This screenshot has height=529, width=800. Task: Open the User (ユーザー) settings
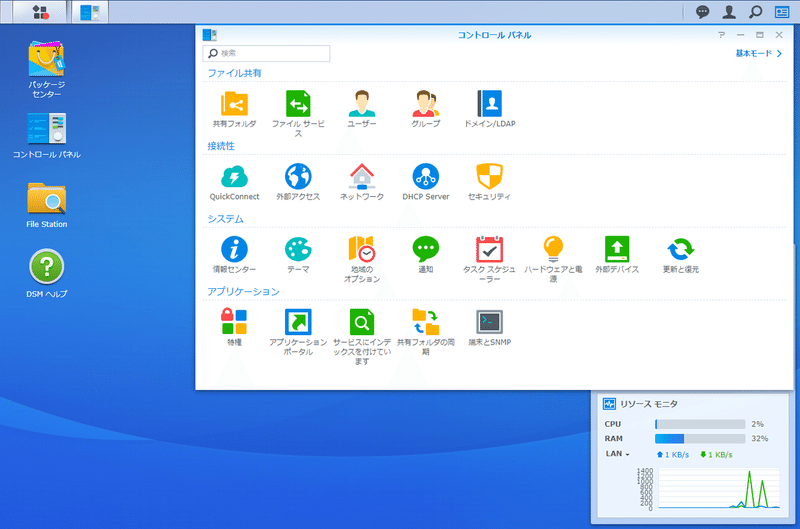click(362, 104)
